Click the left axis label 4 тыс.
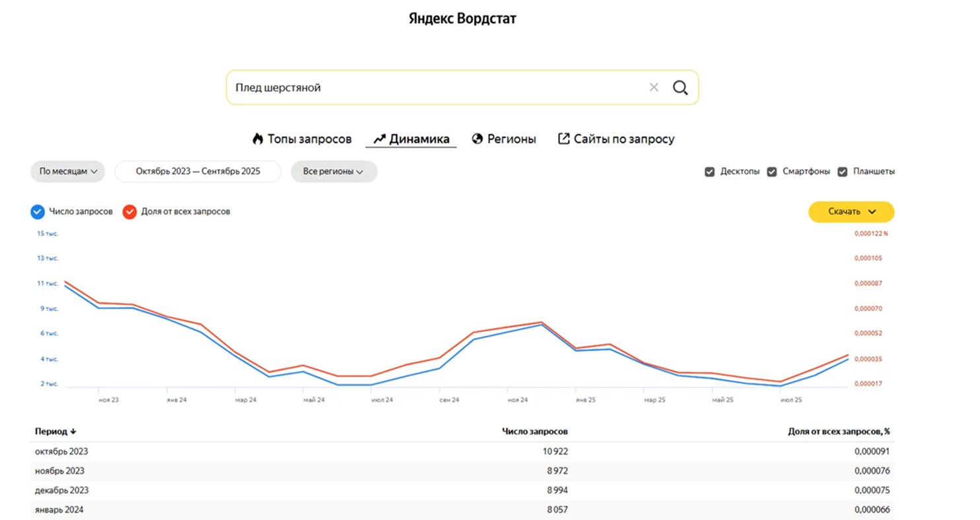Image resolution: width=980 pixels, height=520 pixels. click(x=50, y=359)
